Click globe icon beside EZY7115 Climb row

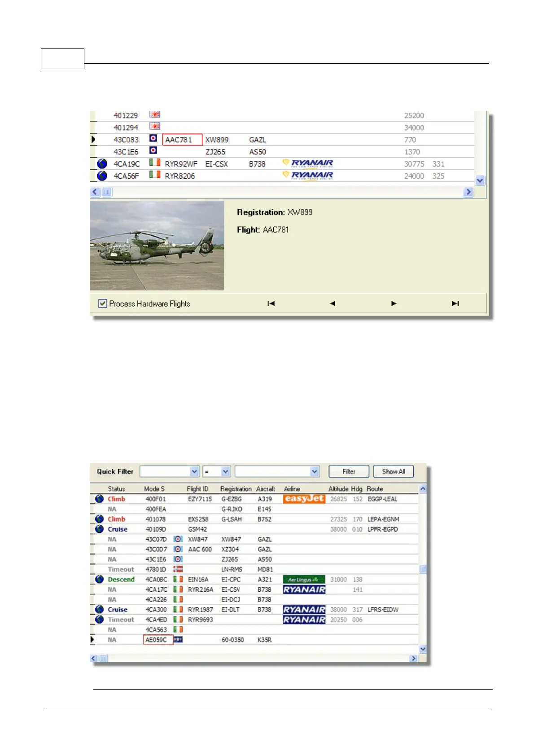[x=99, y=499]
